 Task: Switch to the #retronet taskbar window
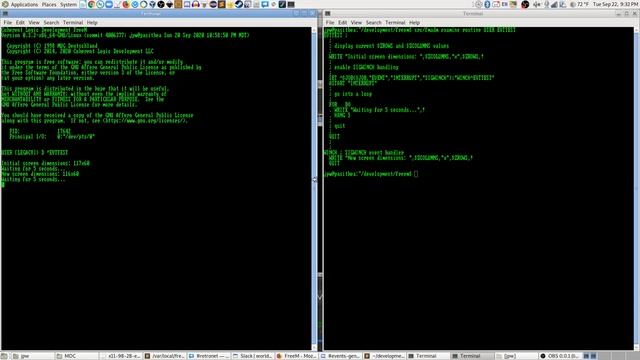(x=209, y=356)
